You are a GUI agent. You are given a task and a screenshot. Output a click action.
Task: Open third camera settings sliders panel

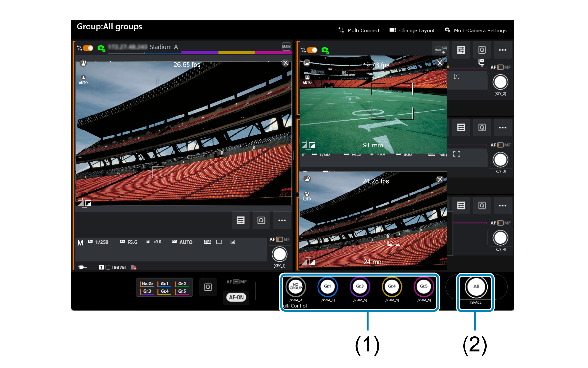click(461, 127)
